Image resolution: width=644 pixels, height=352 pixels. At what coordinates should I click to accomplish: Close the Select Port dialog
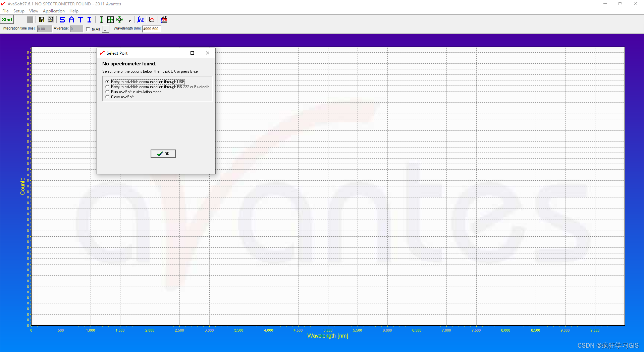[x=208, y=53]
